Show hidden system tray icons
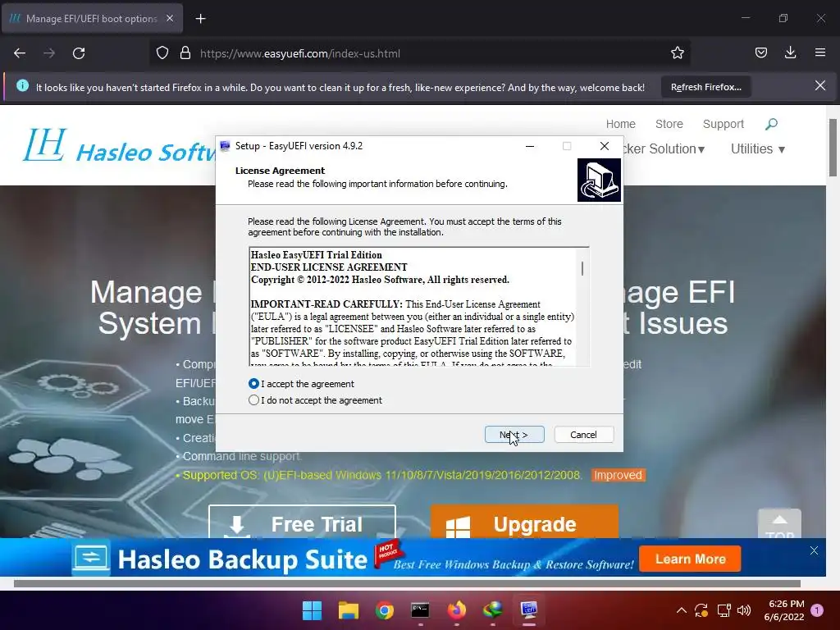Viewport: 840px width, 630px height. click(682, 610)
